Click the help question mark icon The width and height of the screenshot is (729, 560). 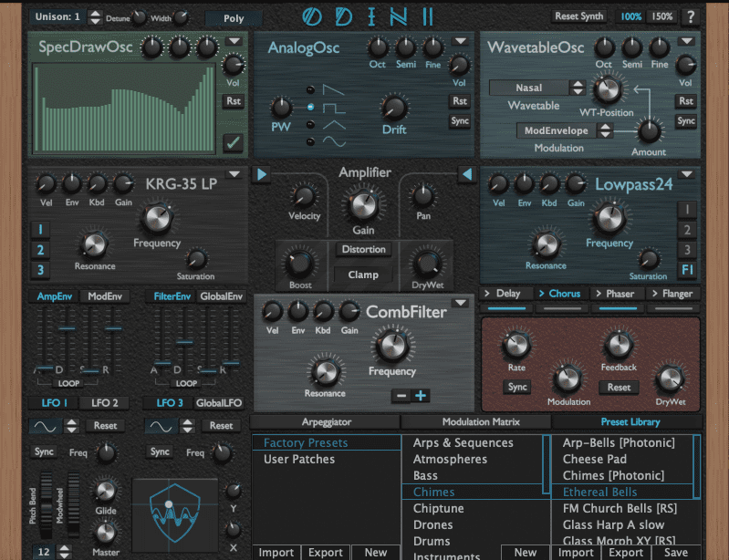tap(691, 17)
